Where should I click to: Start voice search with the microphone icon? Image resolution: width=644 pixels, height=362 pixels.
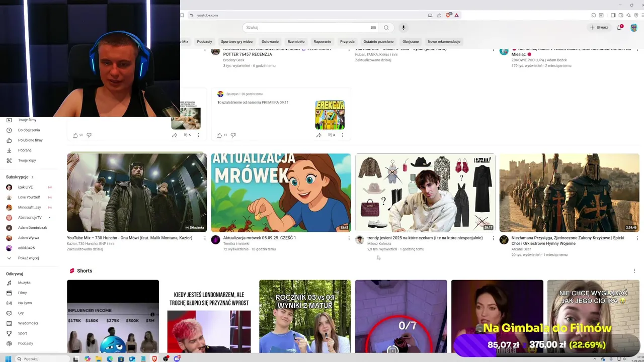pyautogui.click(x=403, y=28)
